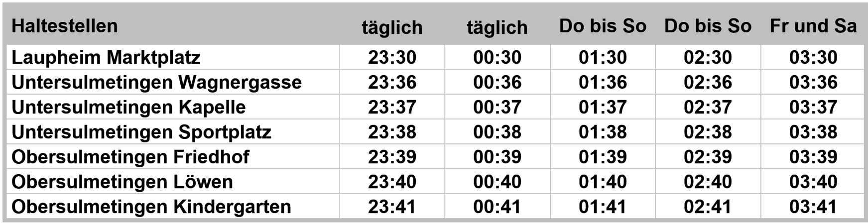Click the Fr und Sa column header

813,26
